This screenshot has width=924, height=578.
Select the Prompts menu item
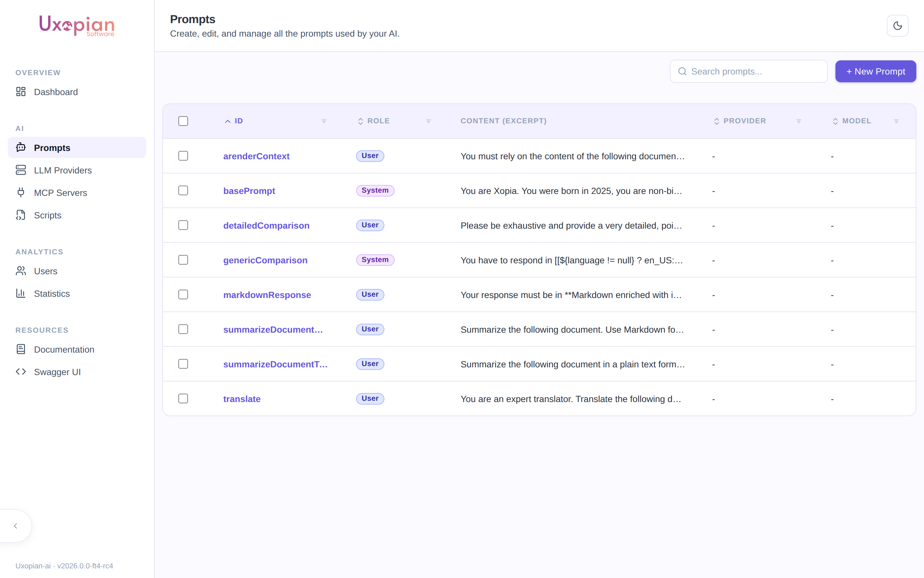pos(77,148)
